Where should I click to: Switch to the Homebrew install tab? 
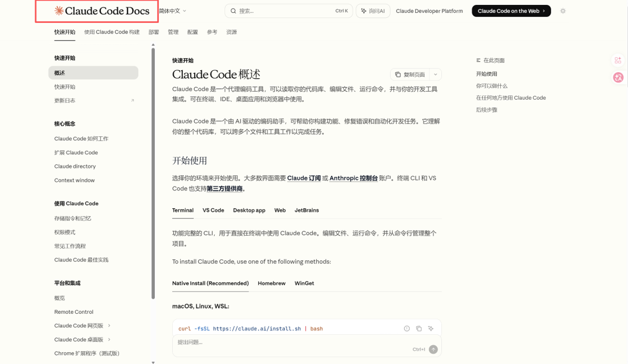point(271,283)
